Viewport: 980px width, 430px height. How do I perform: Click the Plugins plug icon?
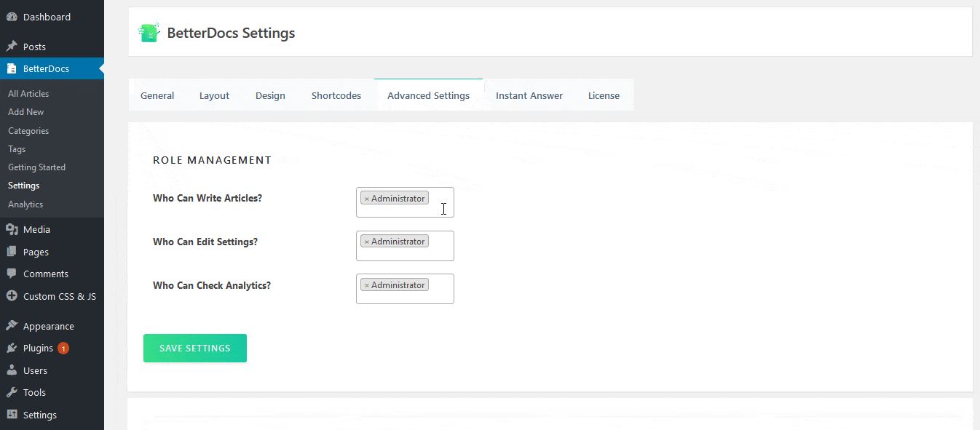(12, 349)
